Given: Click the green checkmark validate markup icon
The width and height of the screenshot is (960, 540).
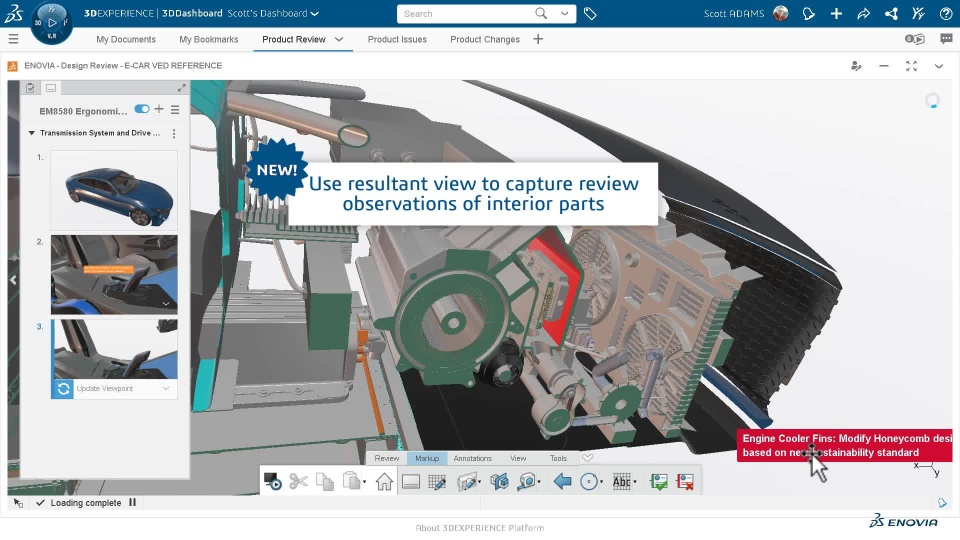Looking at the screenshot, I should pyautogui.click(x=658, y=481).
